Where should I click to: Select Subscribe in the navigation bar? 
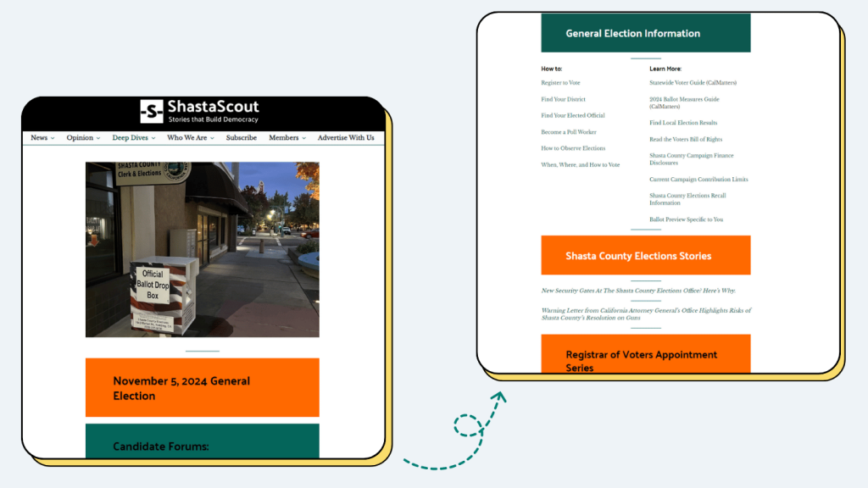point(241,137)
